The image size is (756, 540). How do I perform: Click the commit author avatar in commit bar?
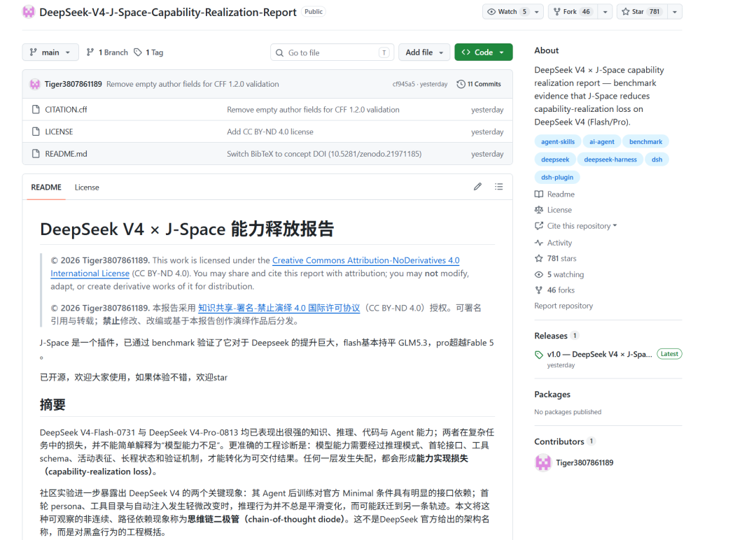coord(35,85)
